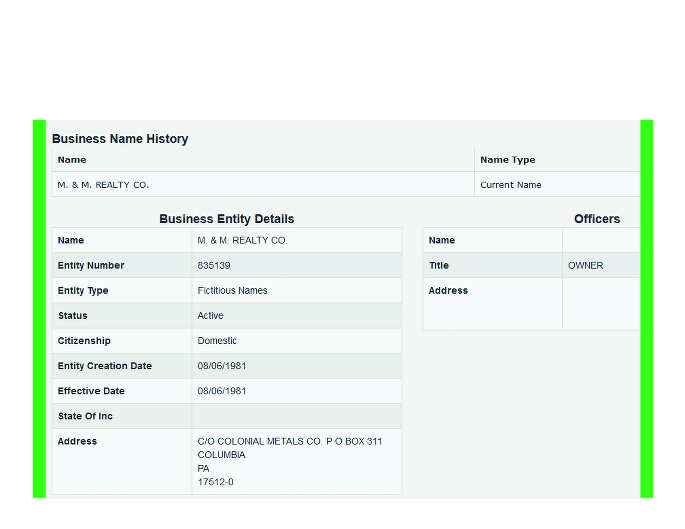Select M. & M. REALTY CO. in name history row
This screenshot has height=529, width=685.
[x=103, y=185]
